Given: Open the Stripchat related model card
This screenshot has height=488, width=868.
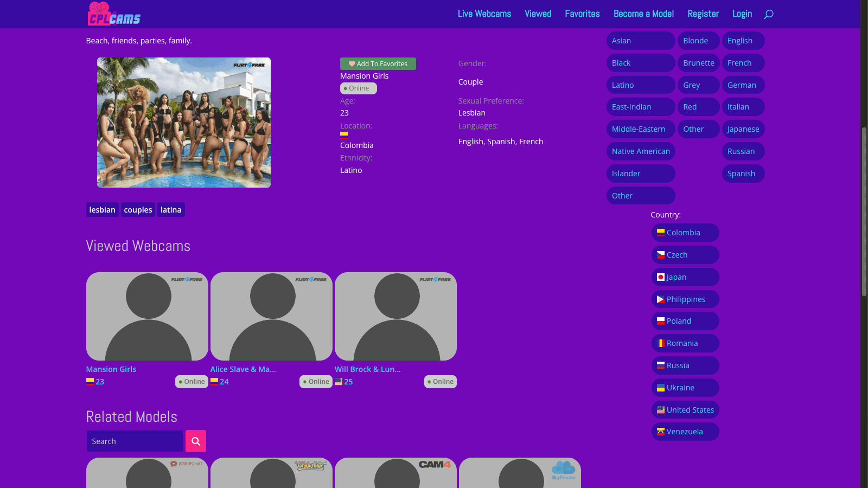Looking at the screenshot, I should pyautogui.click(x=147, y=473).
